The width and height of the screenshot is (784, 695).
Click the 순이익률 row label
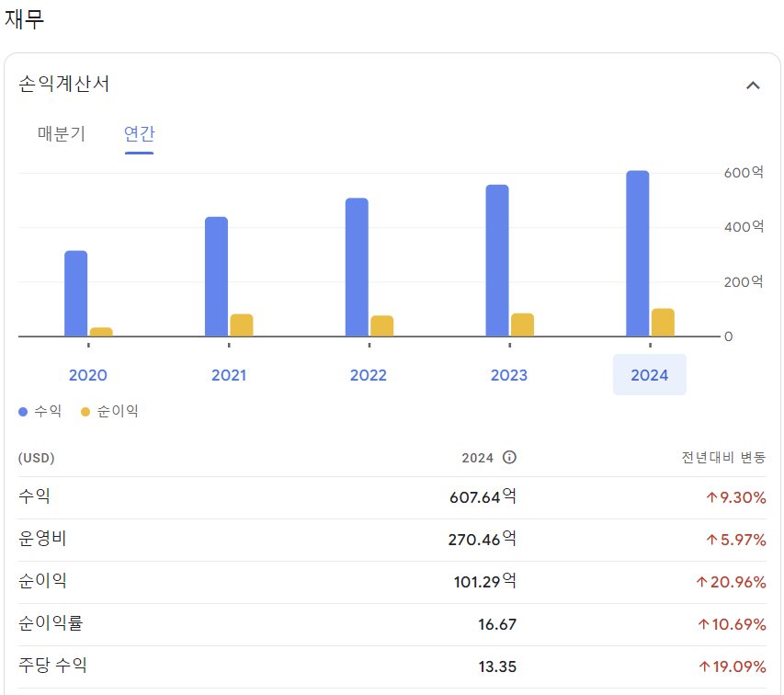51,623
